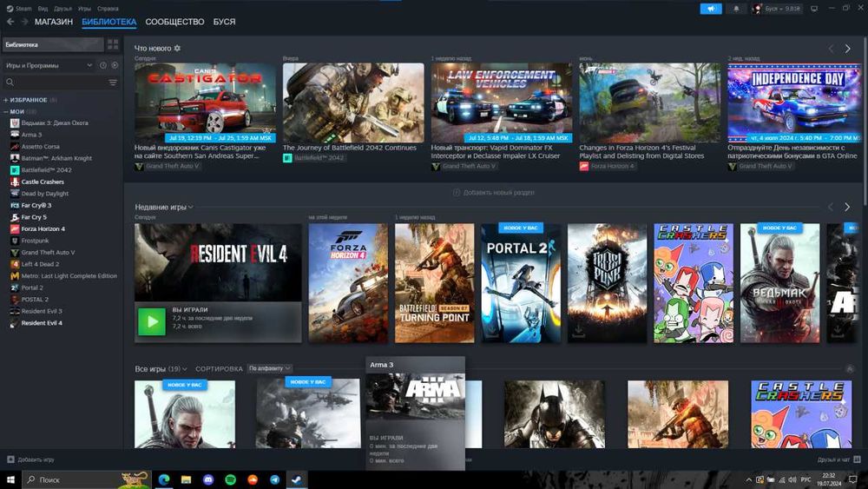Switch to БИБЛИОТЕКА tab
The image size is (868, 489).
click(109, 22)
